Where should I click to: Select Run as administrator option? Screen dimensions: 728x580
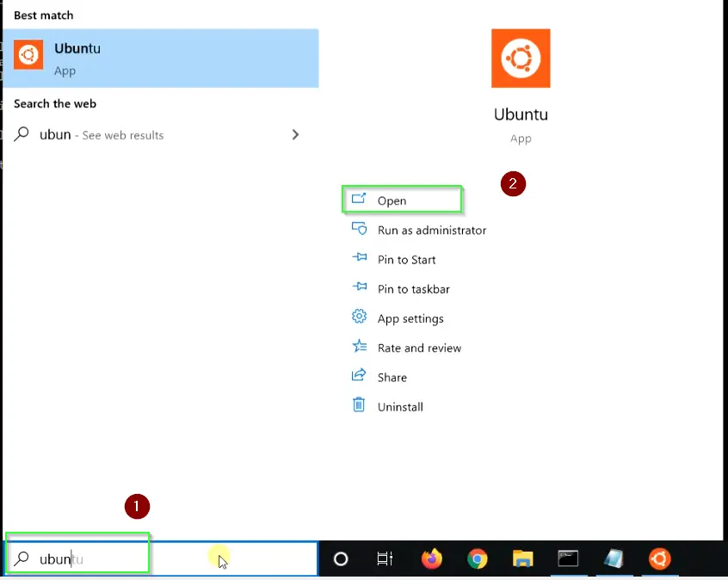[x=432, y=231]
